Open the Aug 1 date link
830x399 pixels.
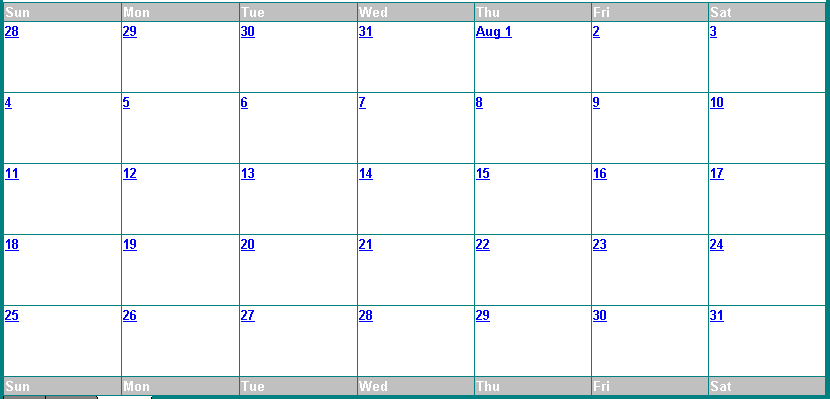click(493, 32)
